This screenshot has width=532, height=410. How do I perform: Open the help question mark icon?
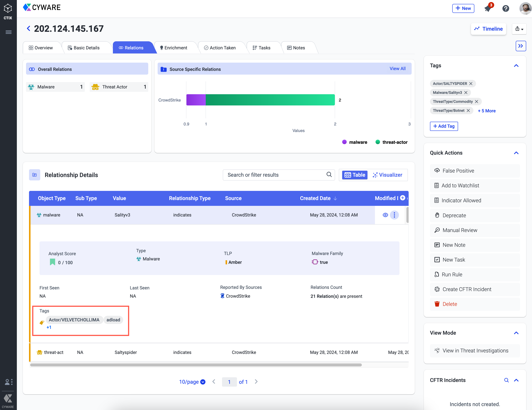(506, 9)
